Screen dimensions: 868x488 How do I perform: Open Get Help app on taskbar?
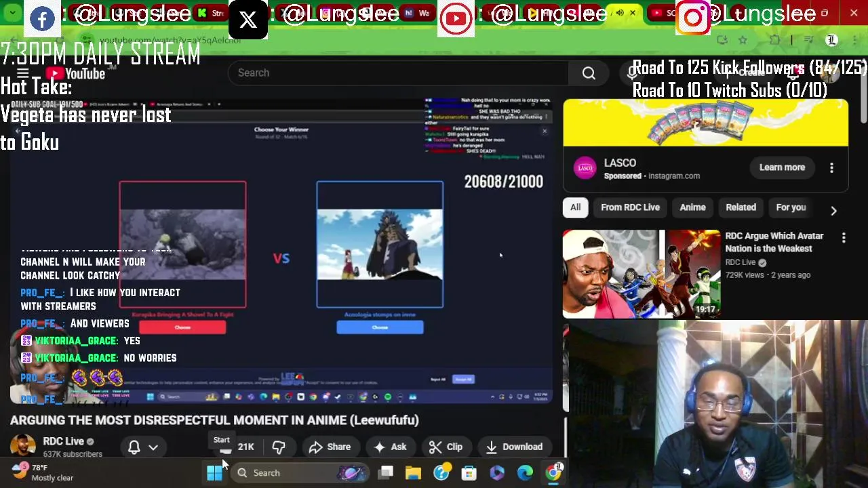tap(441, 472)
